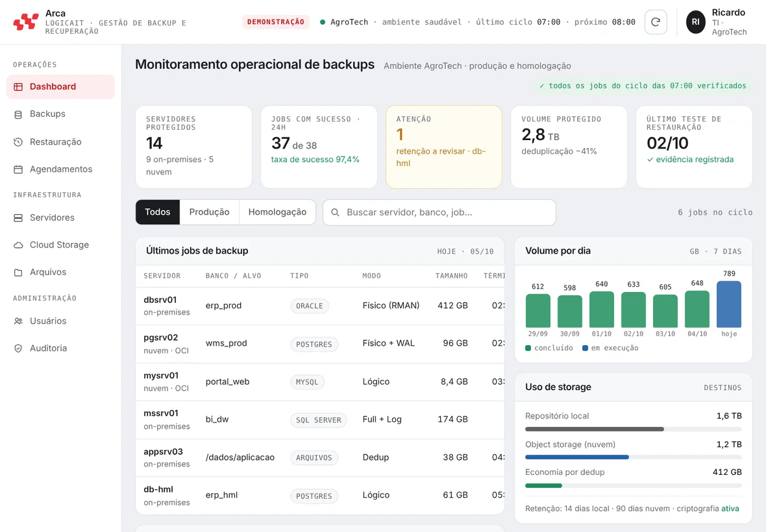The image size is (766, 532).
Task: Click the Object storage usage bar
Action: [633, 457]
